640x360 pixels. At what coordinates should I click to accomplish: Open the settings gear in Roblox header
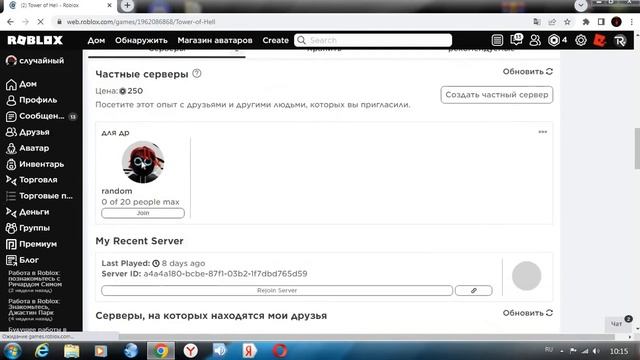[x=581, y=40]
